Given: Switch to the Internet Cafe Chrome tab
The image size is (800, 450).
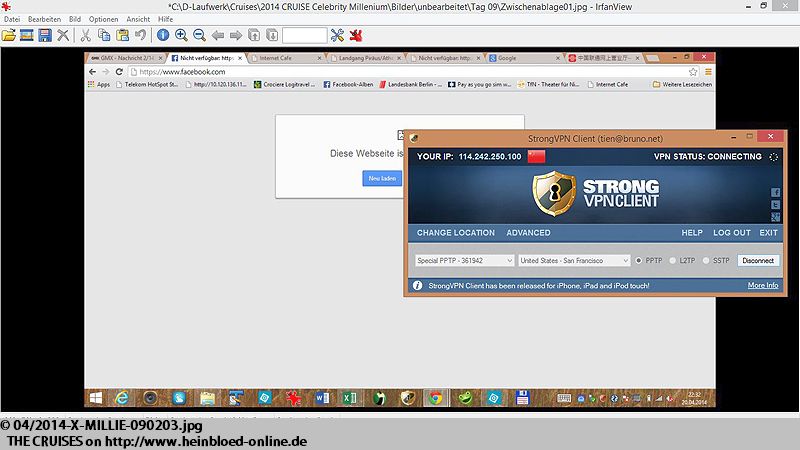Looking at the screenshot, I should (287, 58).
